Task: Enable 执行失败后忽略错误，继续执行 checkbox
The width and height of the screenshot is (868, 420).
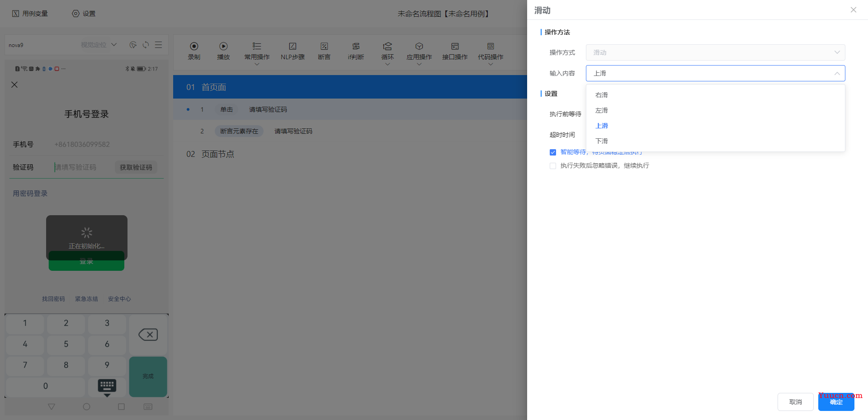Action: (x=553, y=166)
